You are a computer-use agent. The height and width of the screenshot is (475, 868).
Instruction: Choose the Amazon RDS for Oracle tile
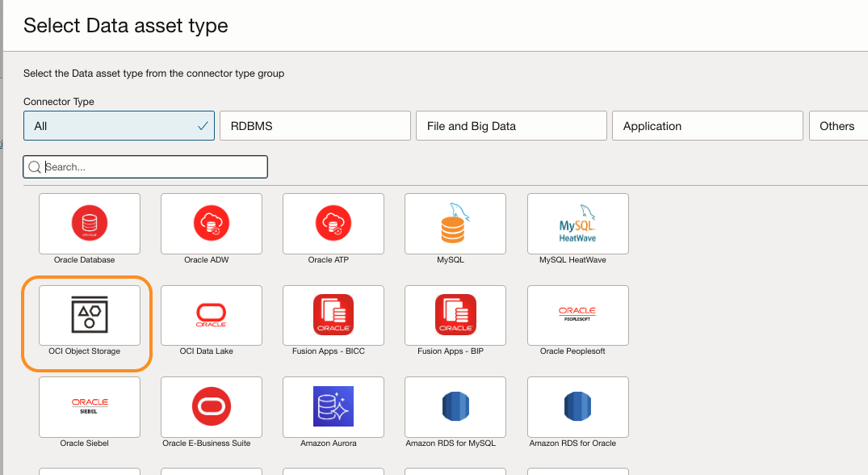[578, 407]
